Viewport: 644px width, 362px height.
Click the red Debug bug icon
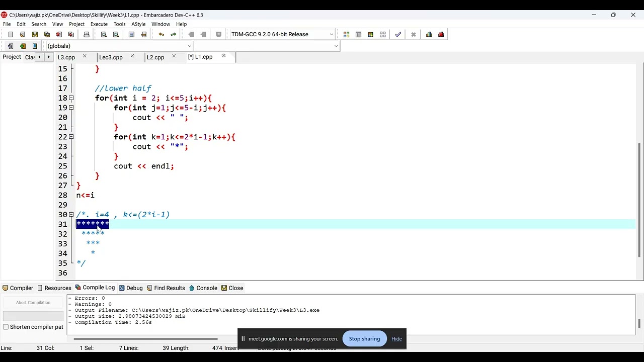pos(441,34)
